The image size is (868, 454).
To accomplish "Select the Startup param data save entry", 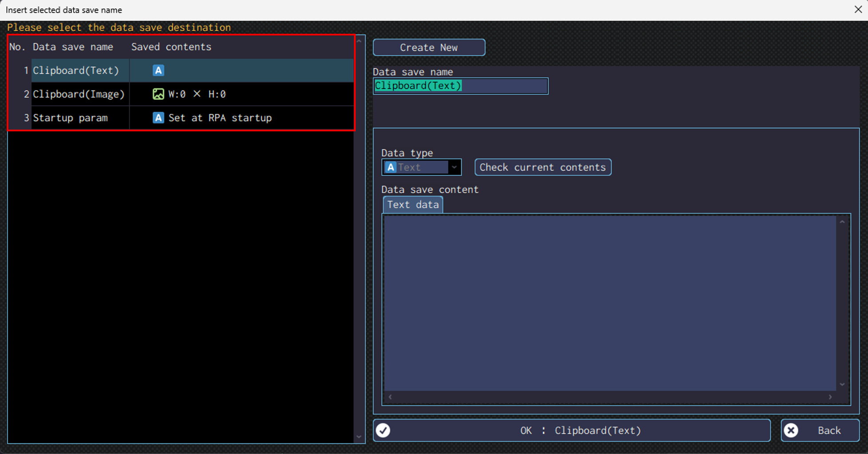I will [70, 118].
